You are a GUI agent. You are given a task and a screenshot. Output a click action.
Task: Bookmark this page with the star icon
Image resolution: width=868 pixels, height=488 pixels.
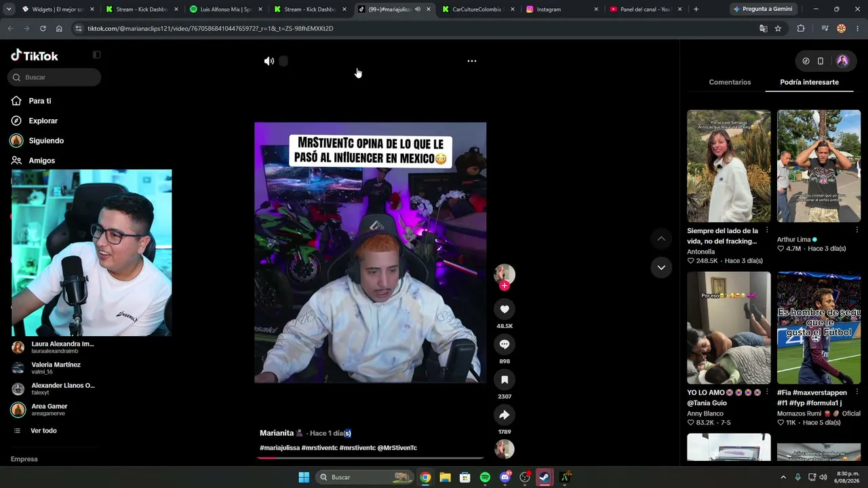[x=778, y=28]
